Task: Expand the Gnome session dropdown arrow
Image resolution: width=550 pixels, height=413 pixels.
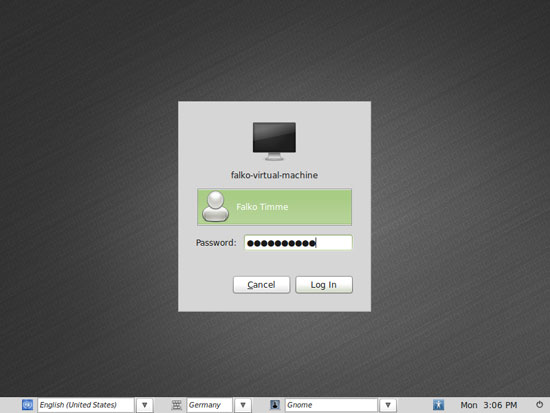Action: pyautogui.click(x=388, y=405)
